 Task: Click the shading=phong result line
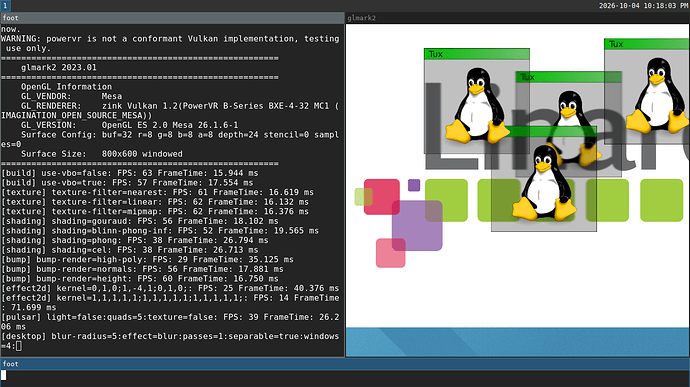(135, 240)
